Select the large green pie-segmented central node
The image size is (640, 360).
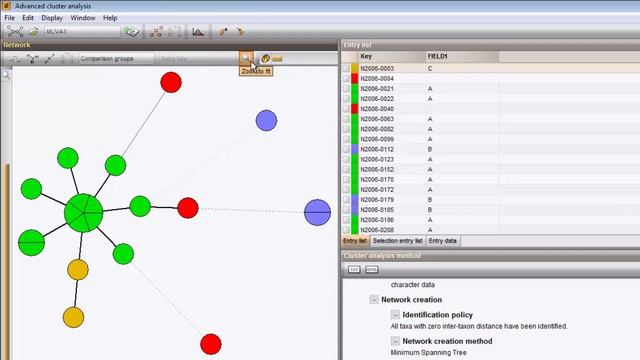pos(84,213)
